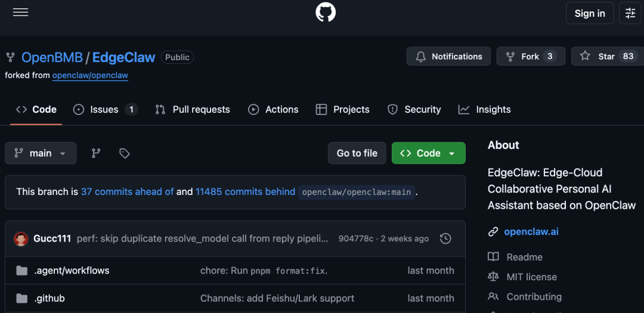Click Gucc111's avatar image
Image resolution: width=644 pixels, height=313 pixels.
pyautogui.click(x=21, y=238)
